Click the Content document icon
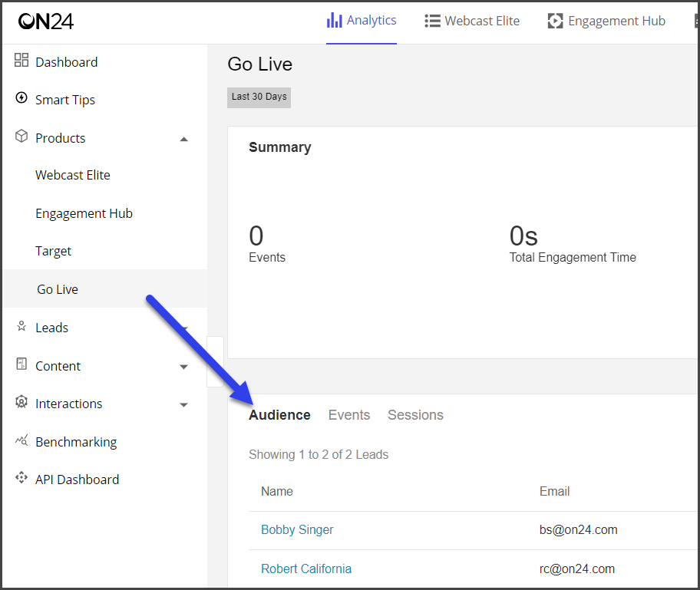700x590 pixels. point(21,364)
